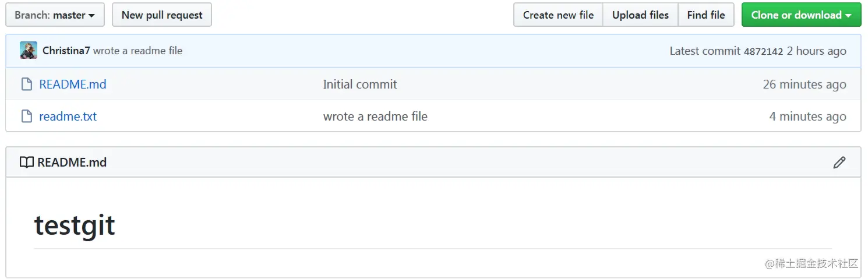The image size is (868, 279).
Task: Open the readme.txt file link
Action: (68, 116)
